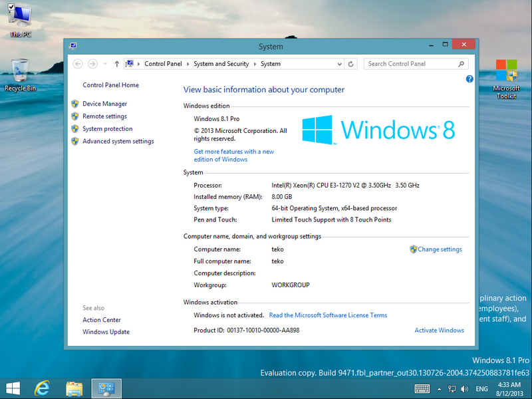Open System protection link

click(108, 129)
